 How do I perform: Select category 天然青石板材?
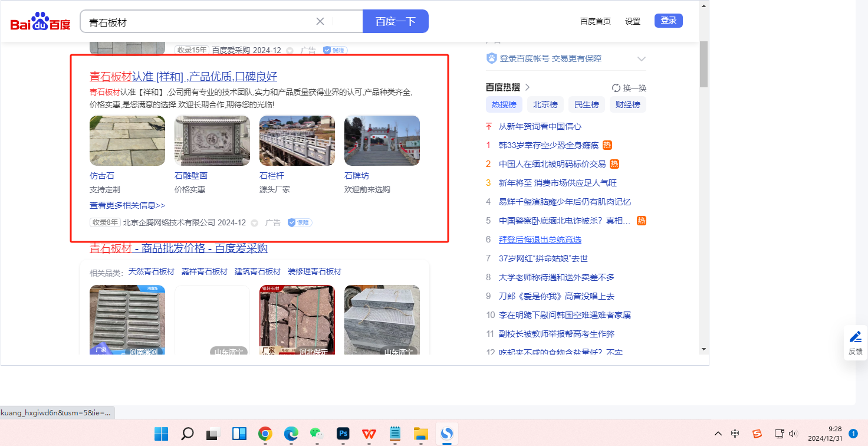[x=152, y=271]
